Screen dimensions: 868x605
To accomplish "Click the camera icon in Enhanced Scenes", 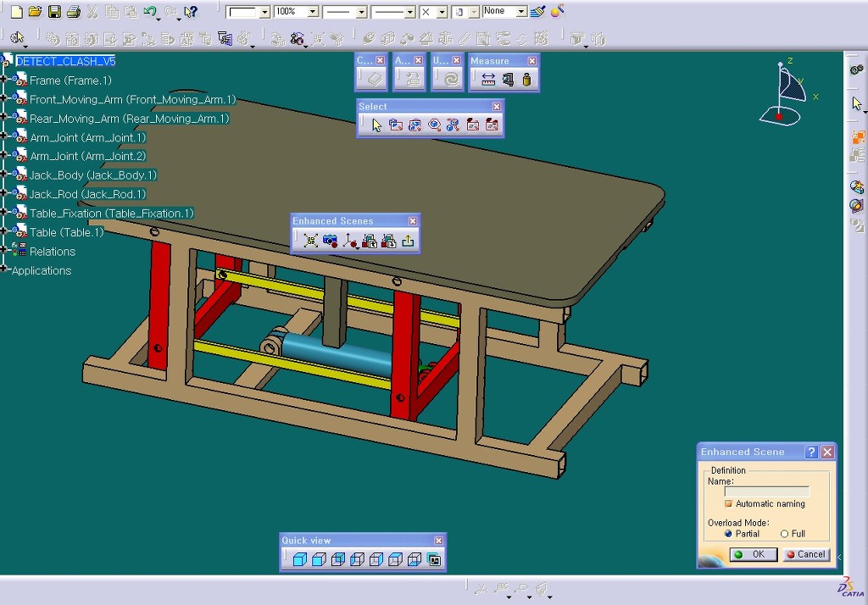I will 330,241.
